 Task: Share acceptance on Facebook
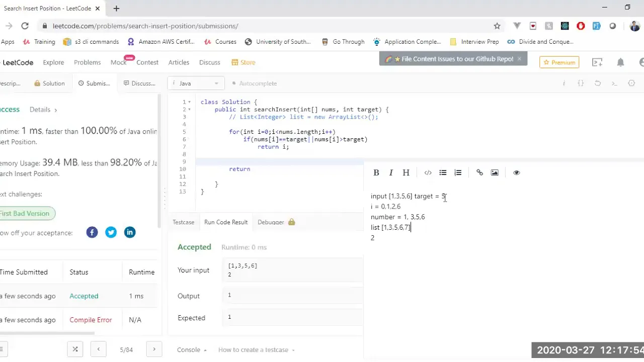[x=92, y=232]
